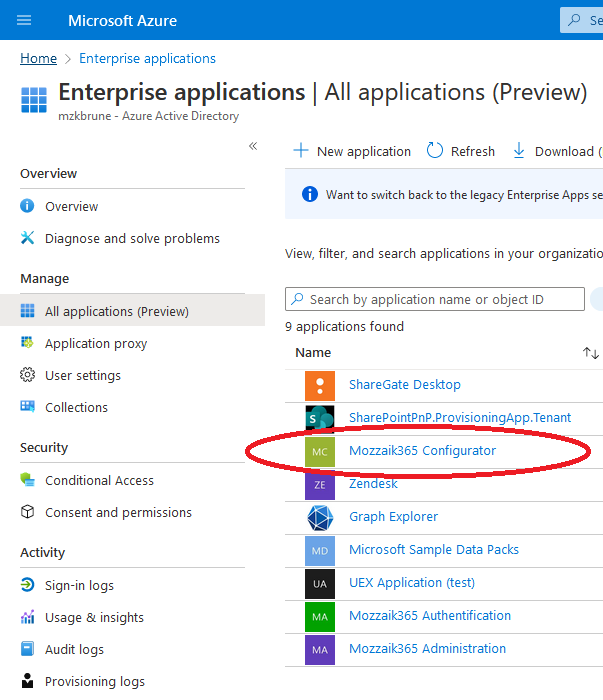Click the Enterprise applications grid icon in header

pos(34,100)
